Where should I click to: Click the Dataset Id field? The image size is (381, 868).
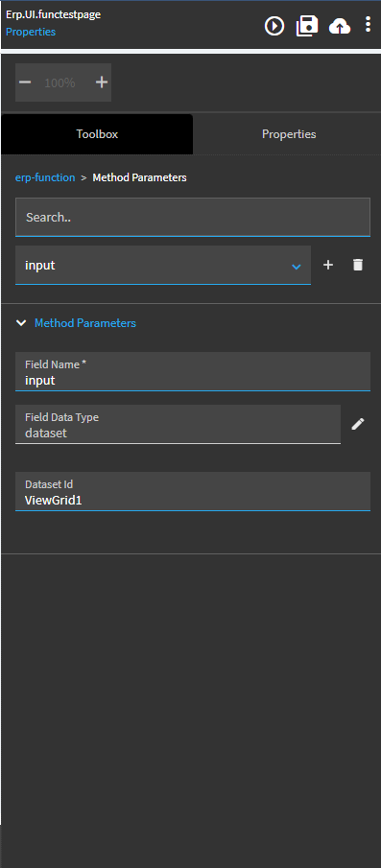point(193,491)
